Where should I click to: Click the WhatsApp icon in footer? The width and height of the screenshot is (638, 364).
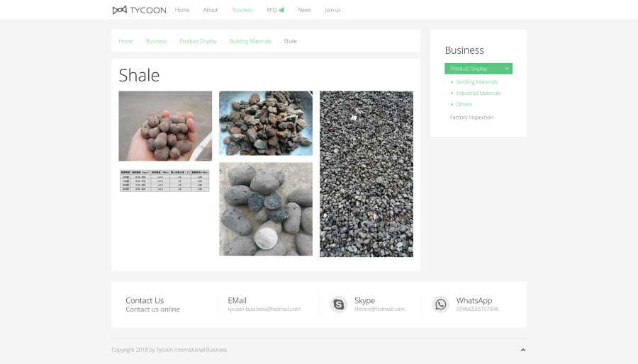(x=441, y=305)
